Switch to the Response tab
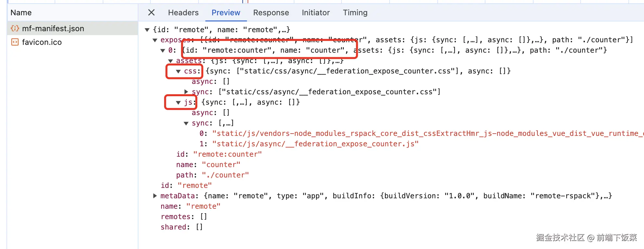644x249 pixels. click(x=271, y=13)
